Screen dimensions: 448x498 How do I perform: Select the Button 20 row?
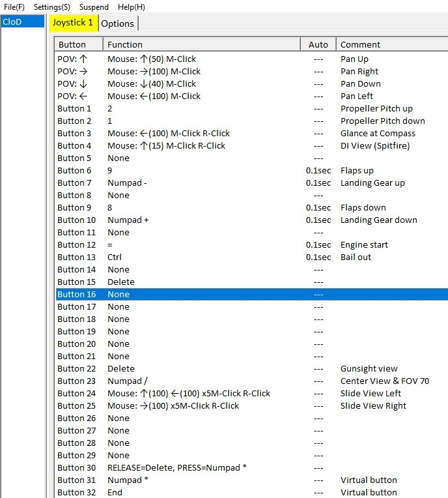click(252, 344)
